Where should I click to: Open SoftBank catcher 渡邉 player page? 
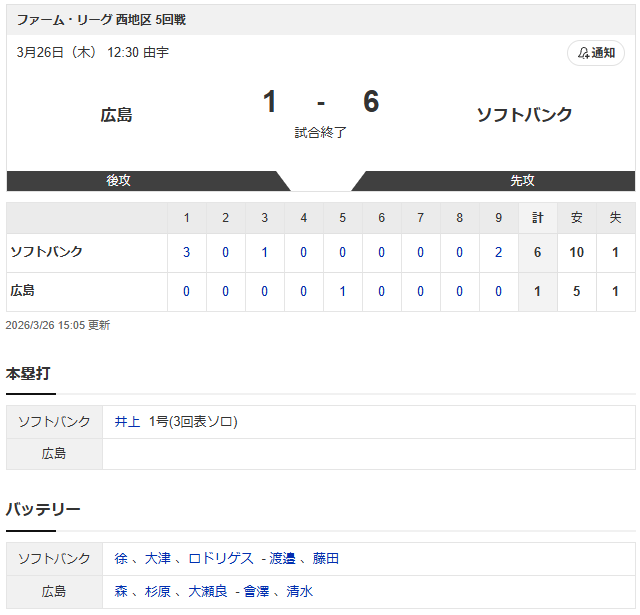pyautogui.click(x=282, y=558)
